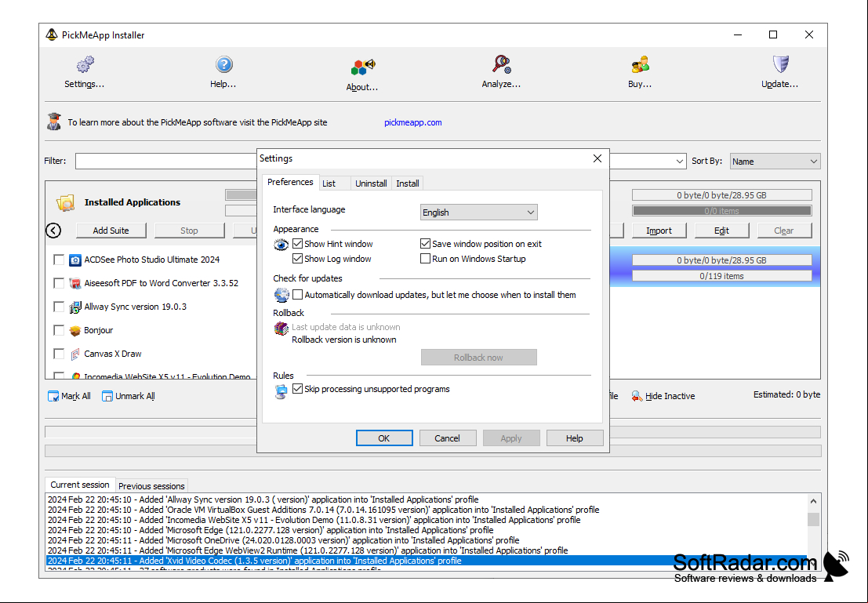Click the Hide Inactive icon
The width and height of the screenshot is (868, 603).
pos(637,396)
